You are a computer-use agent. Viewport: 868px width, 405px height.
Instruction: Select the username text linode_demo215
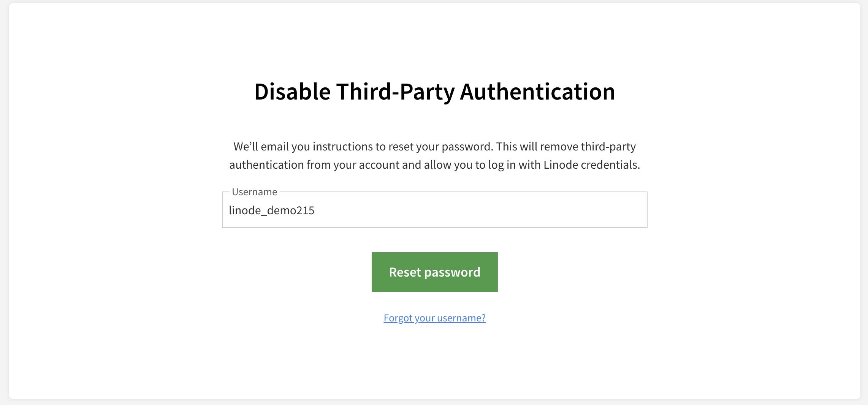coord(271,210)
